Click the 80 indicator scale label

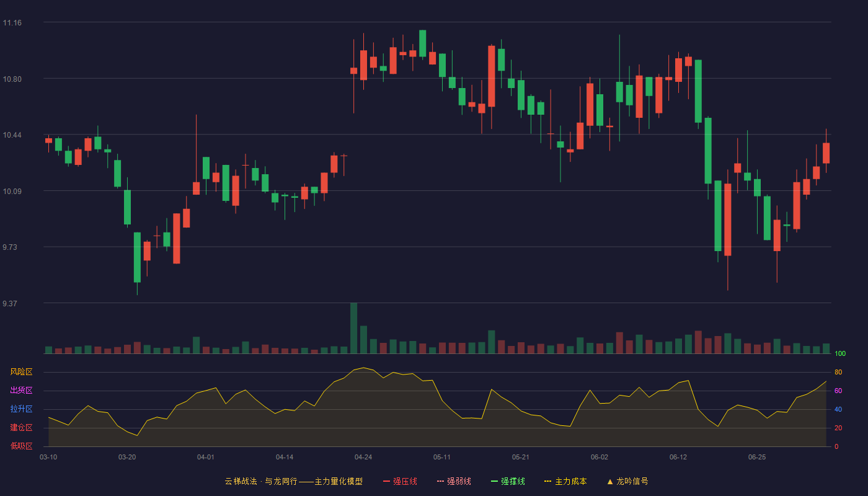[x=838, y=372]
